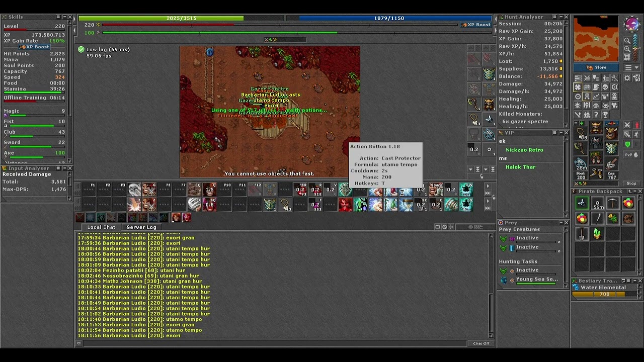Open the analytics chart icon button
644x362 pixels.
(595, 97)
